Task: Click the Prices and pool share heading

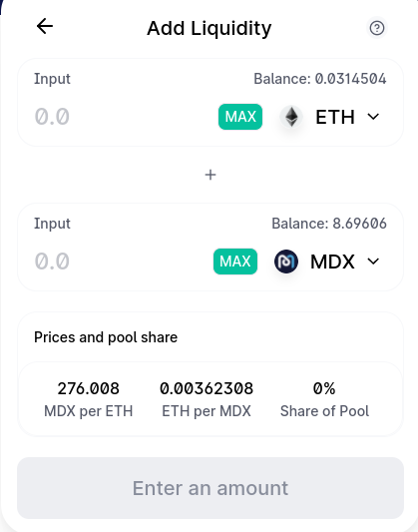Action: [106, 337]
